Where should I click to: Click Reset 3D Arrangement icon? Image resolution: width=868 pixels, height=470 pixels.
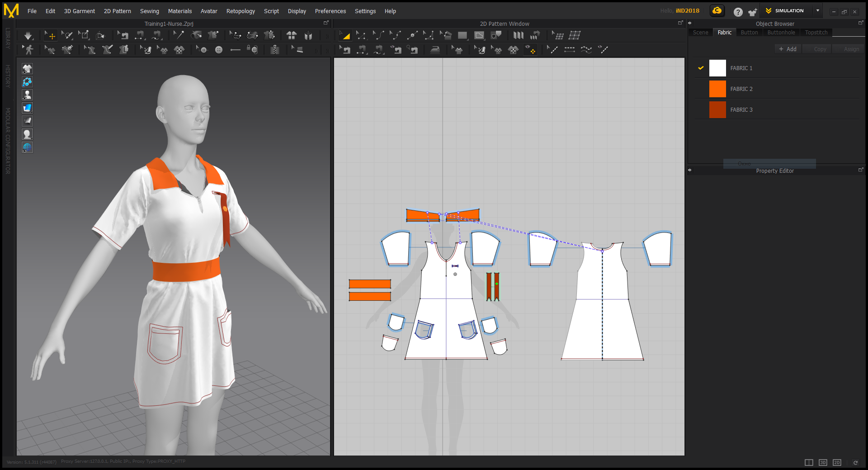[308, 35]
